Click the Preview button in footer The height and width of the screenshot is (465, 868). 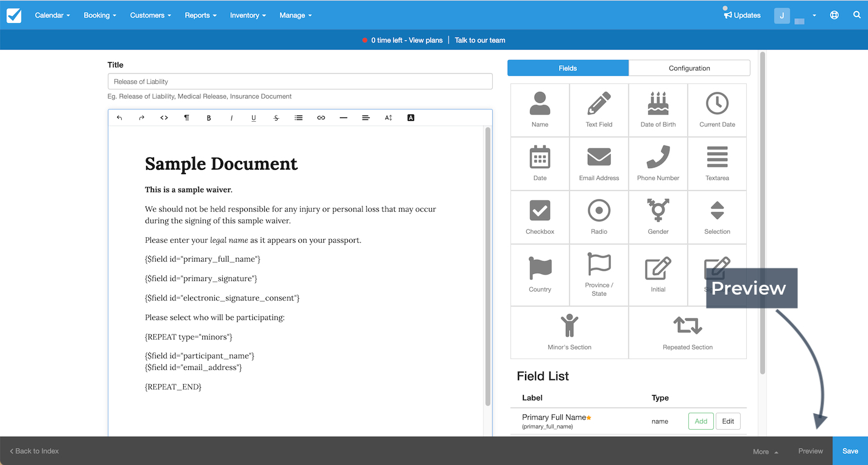[810, 451]
